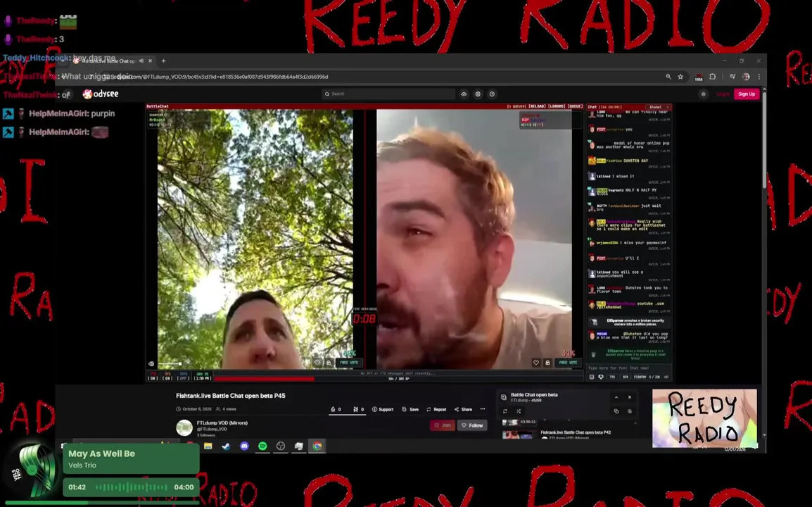Click the Sign Up button
The width and height of the screenshot is (812, 507).
(x=747, y=94)
